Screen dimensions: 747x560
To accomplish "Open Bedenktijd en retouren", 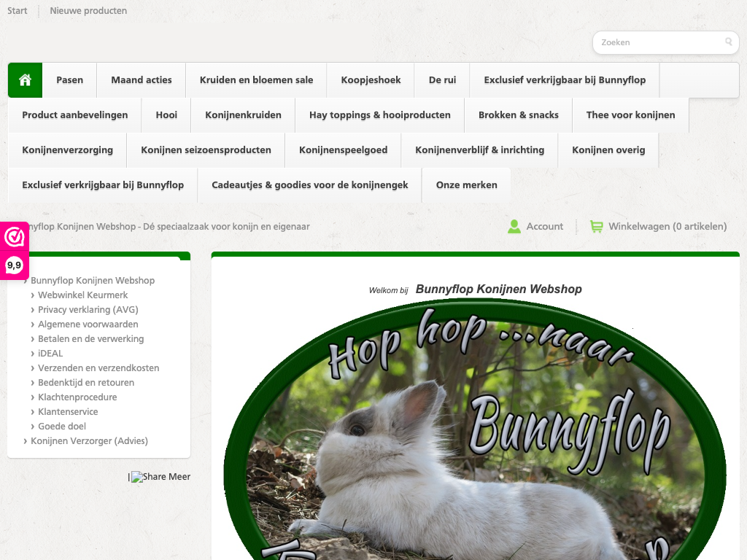I will (86, 382).
